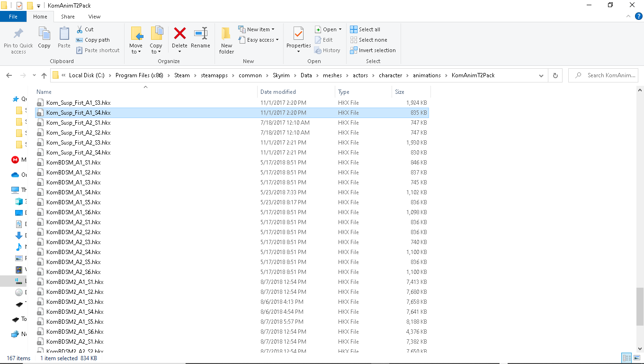This screenshot has height=364, width=644.
Task: Open Quick access via the star icon
Action: [16, 99]
